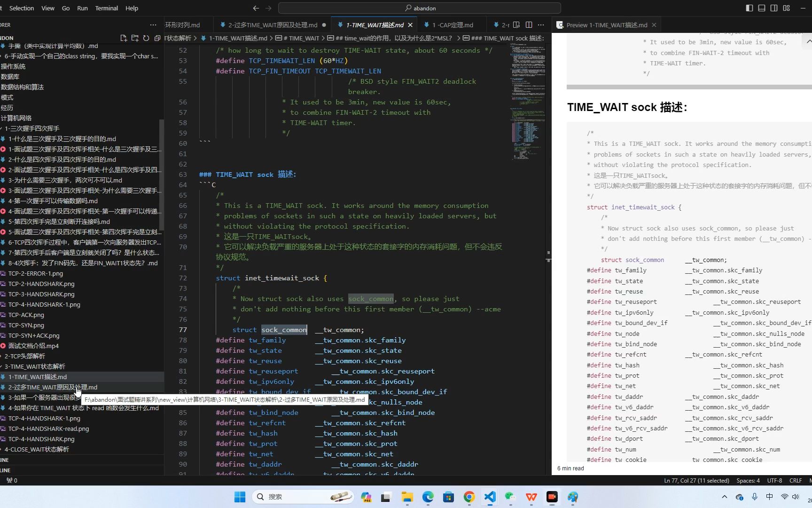Screen dimensions: 812x508
Task: Open the Terminal menu
Action: pos(106,8)
